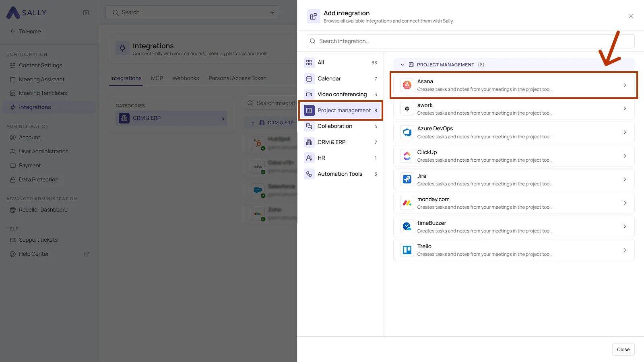Collapse the CRM & ERP group chevron

coord(253,123)
